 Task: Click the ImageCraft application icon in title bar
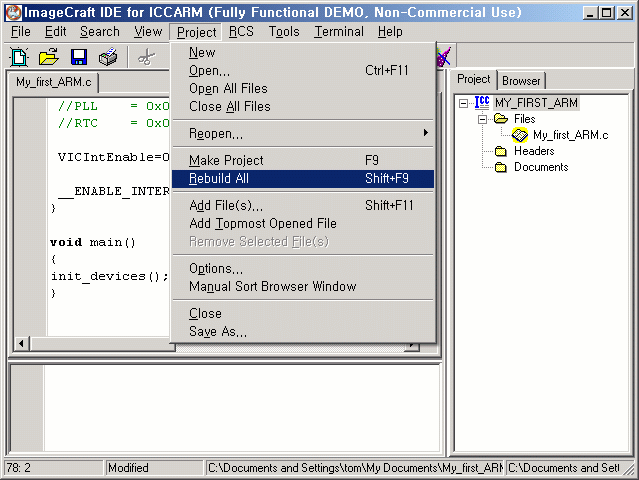click(x=13, y=13)
